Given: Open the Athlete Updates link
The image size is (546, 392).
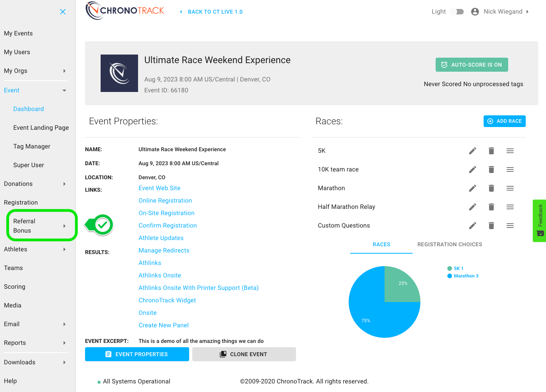Looking at the screenshot, I should [x=161, y=238].
